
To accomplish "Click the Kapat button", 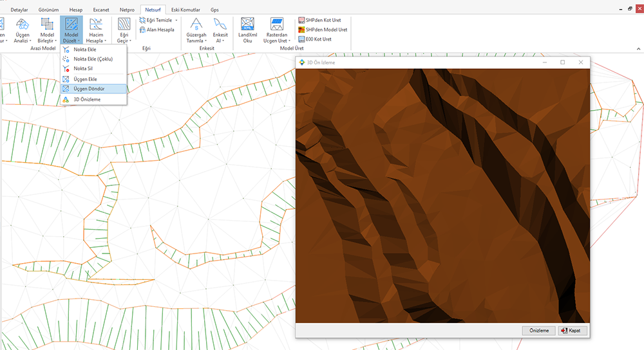I will pyautogui.click(x=573, y=330).
